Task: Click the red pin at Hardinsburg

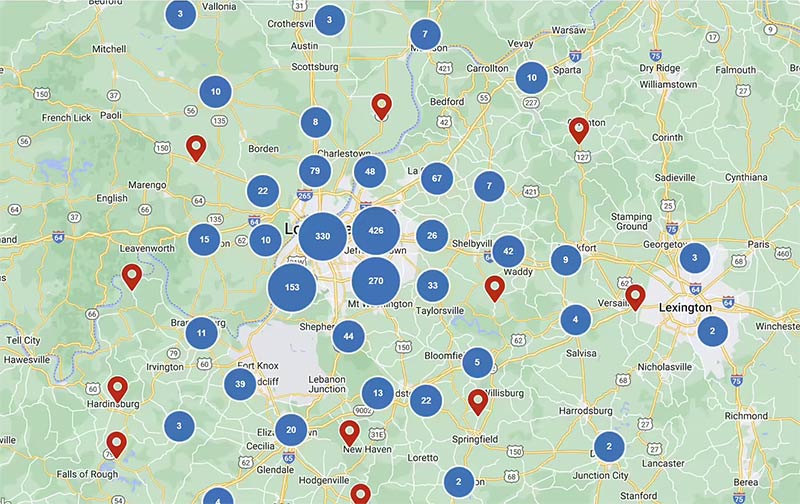Action: click(118, 388)
